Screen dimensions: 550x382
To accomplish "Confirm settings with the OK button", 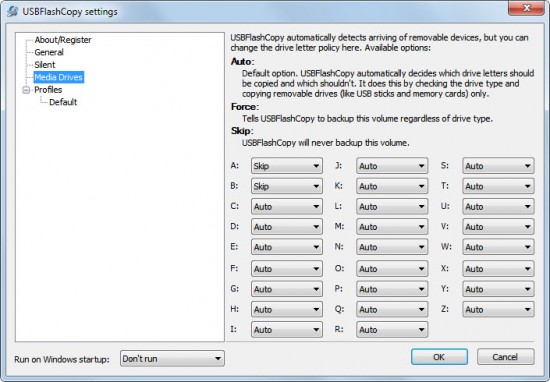I will tap(439, 357).
